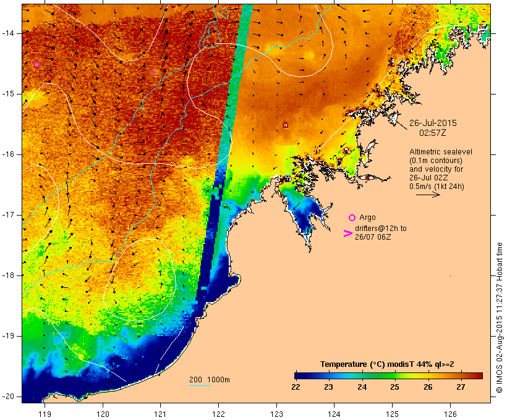
Task: Click the latitude label -20
Action: pos(7,397)
